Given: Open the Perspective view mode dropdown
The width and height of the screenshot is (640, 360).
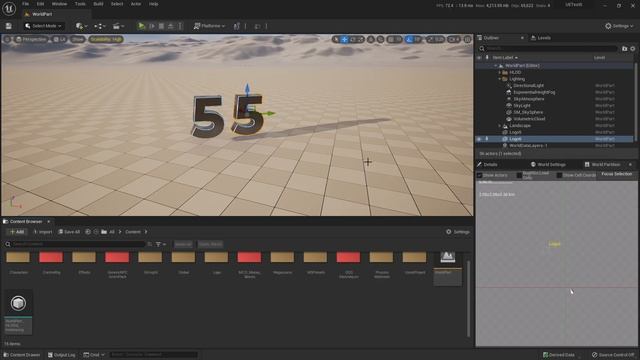Looking at the screenshot, I should coord(31,39).
